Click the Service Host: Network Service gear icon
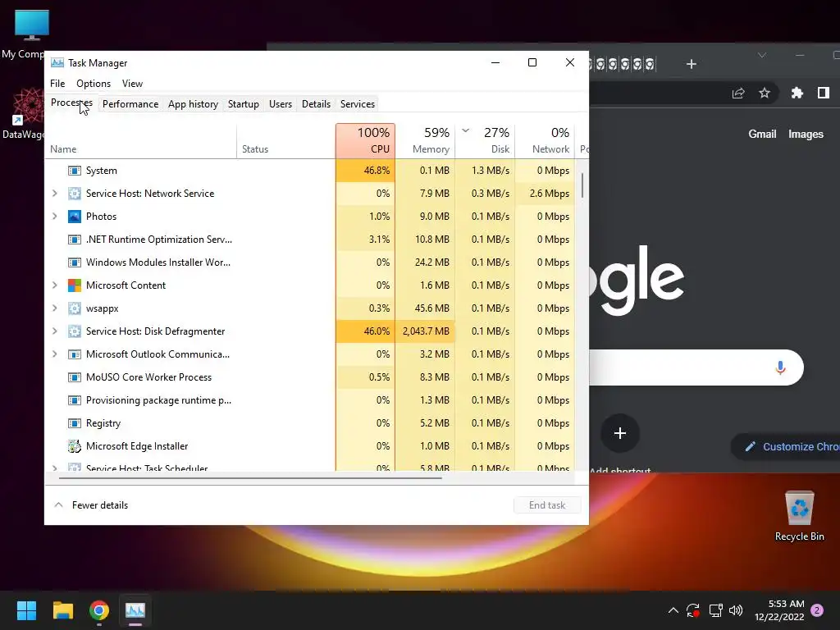 click(x=75, y=194)
